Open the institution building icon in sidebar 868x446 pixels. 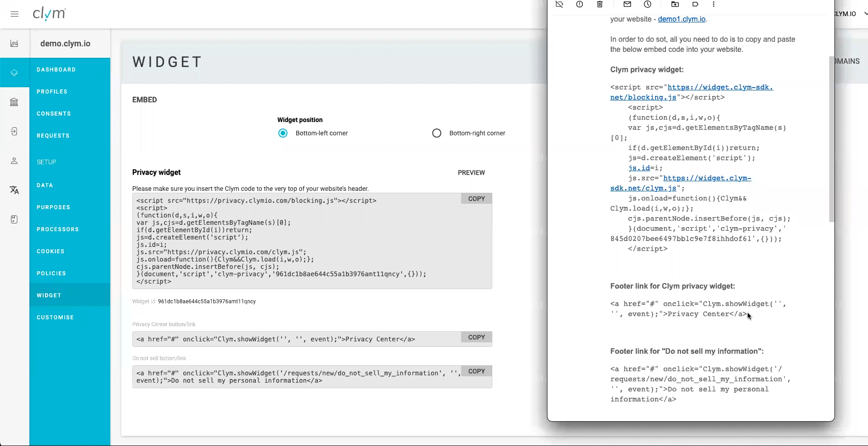click(x=14, y=102)
